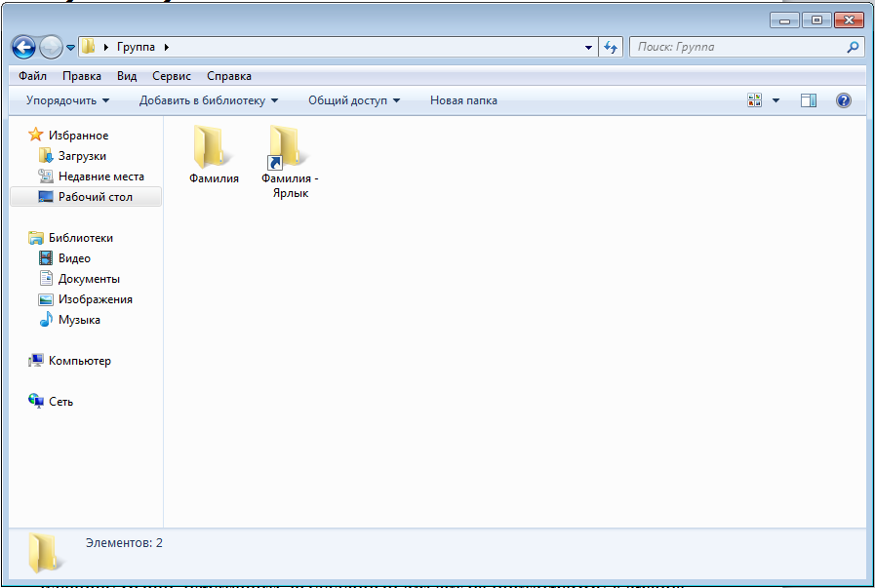Open the Упорядочить dropdown
This screenshot has height=588, width=875.
click(67, 101)
